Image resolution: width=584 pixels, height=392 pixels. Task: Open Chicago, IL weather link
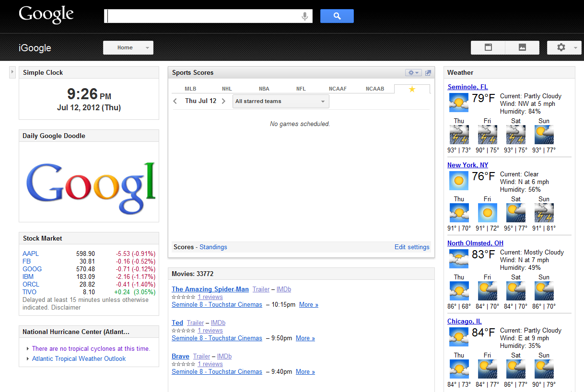[465, 321]
